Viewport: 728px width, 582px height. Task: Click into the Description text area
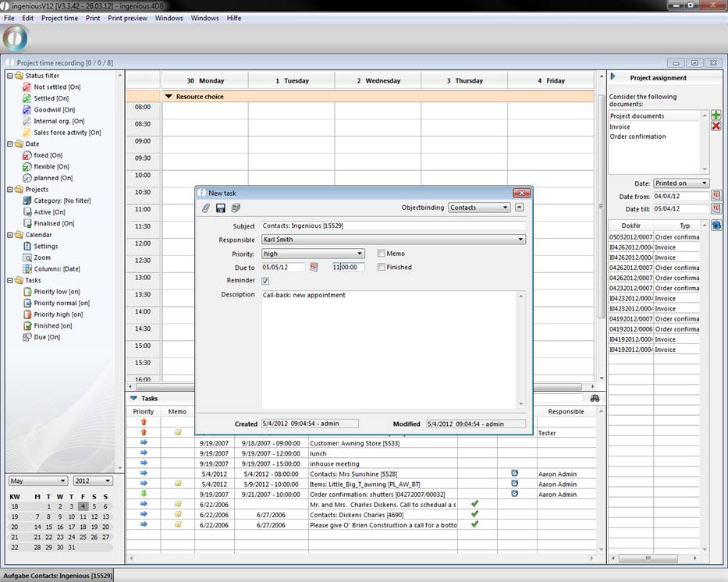pyautogui.click(x=389, y=347)
